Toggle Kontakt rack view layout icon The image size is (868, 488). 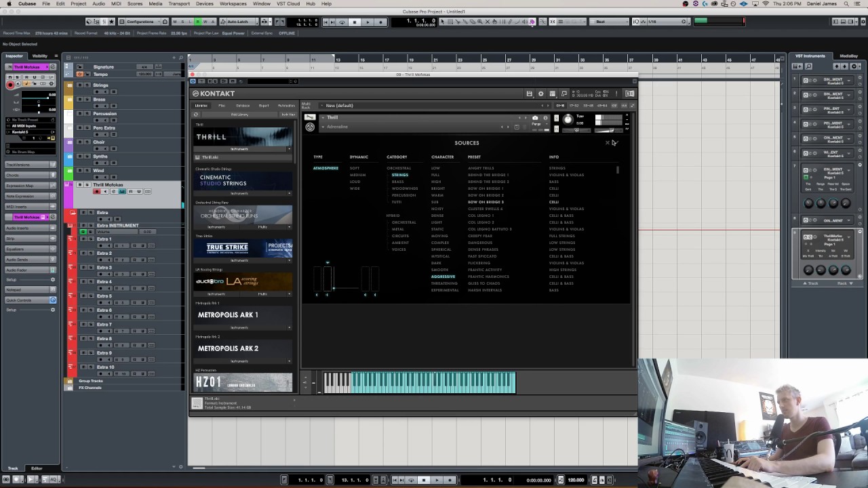coord(552,94)
